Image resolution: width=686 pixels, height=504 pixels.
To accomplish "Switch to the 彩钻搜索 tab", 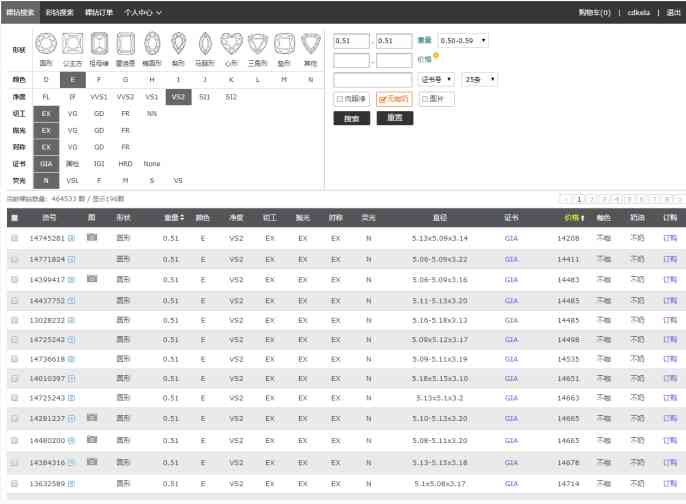I will (59, 12).
